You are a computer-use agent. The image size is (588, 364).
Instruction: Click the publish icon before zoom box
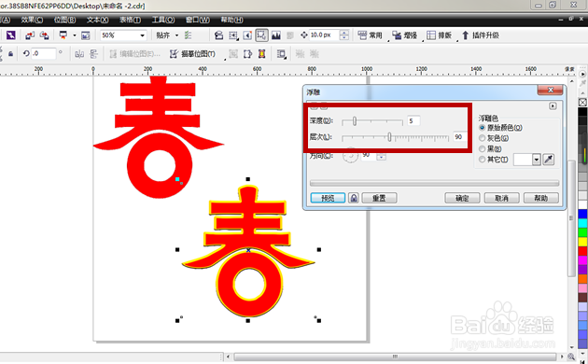click(63, 35)
